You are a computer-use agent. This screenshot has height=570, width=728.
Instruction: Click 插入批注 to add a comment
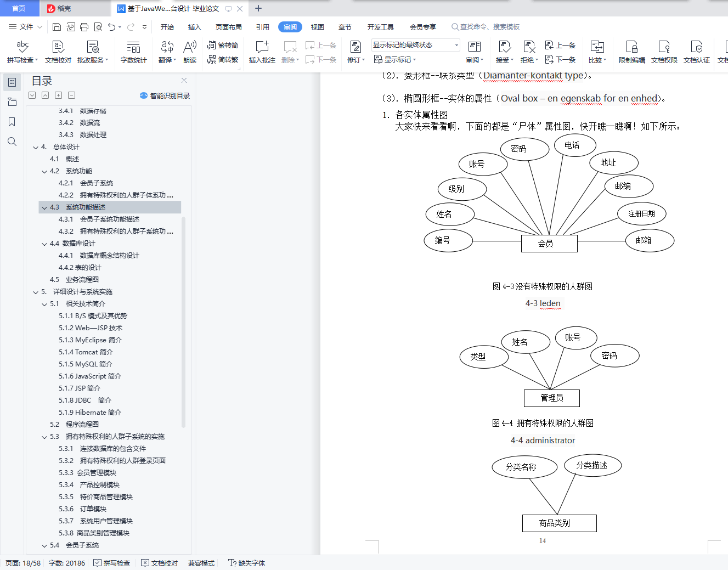point(262,52)
